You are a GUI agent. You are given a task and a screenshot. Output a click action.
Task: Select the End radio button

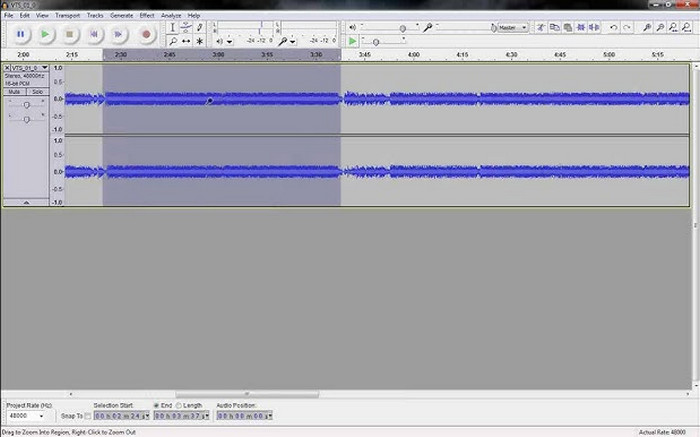156,405
